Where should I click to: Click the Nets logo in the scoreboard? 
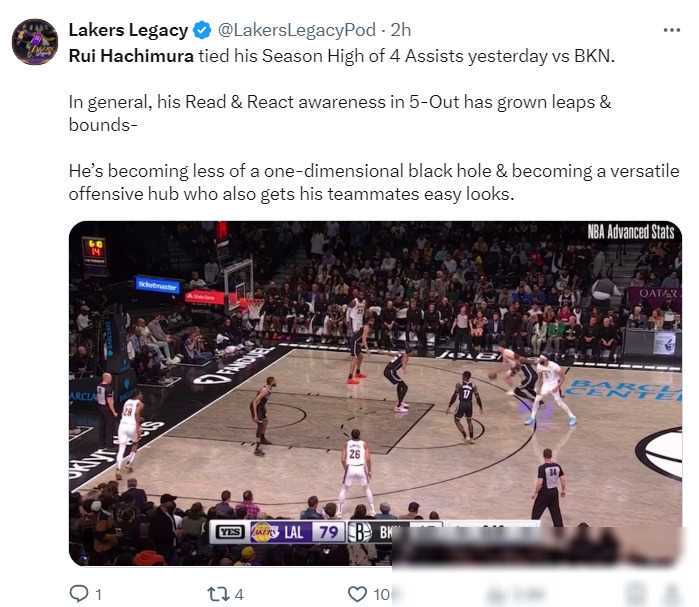coord(359,532)
